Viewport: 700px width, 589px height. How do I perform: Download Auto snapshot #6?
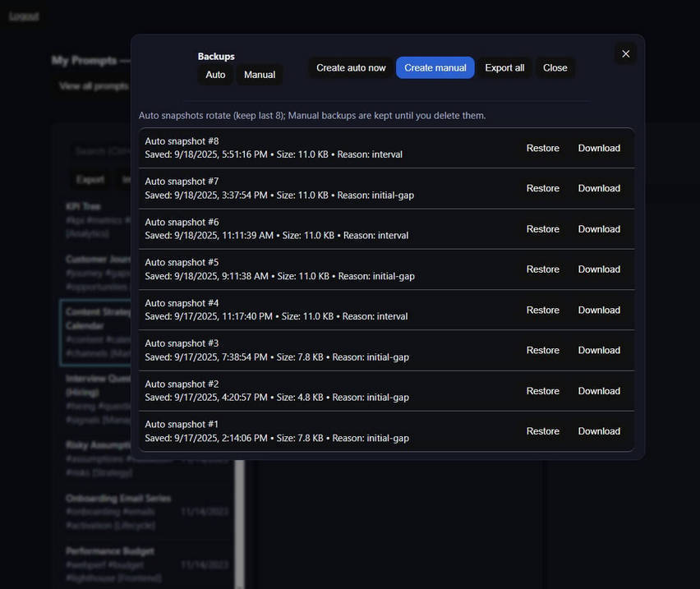tap(599, 229)
